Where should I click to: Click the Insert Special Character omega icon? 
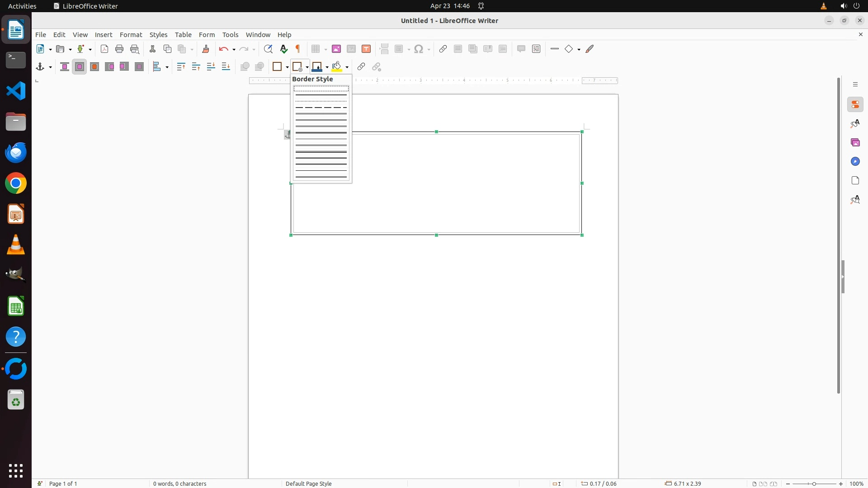click(419, 49)
